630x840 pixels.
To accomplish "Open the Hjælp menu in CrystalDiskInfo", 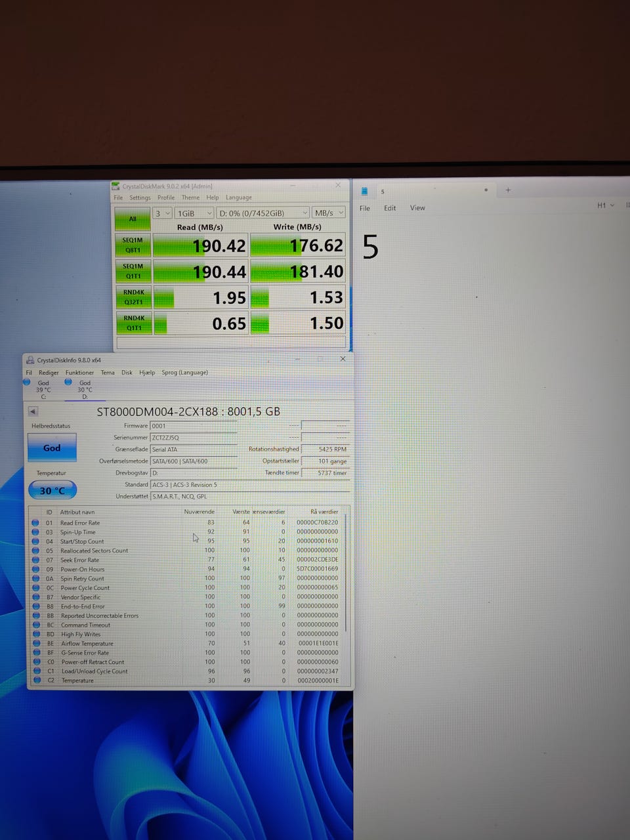I will pos(147,373).
